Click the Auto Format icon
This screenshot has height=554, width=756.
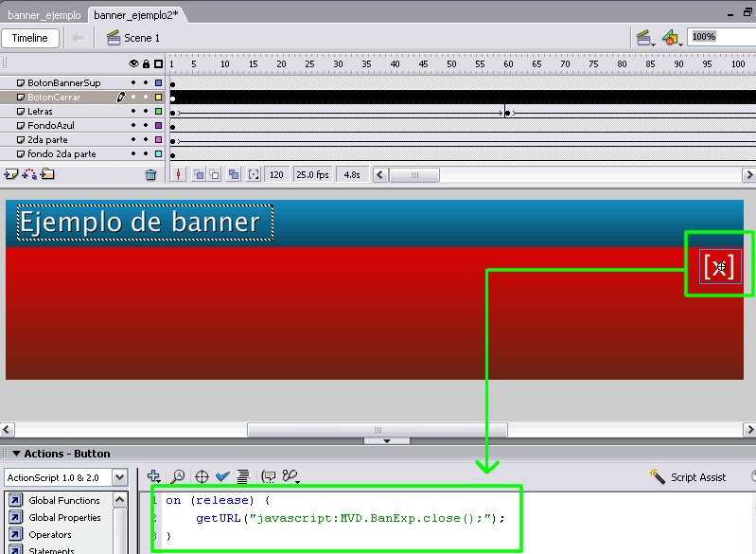(x=243, y=476)
